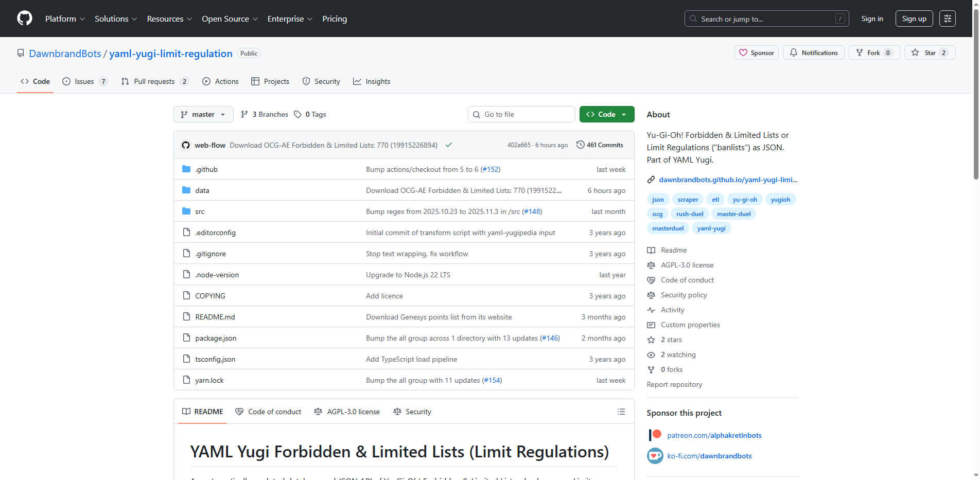Switch to the Issues tab
980x480 pixels.
coord(85,81)
